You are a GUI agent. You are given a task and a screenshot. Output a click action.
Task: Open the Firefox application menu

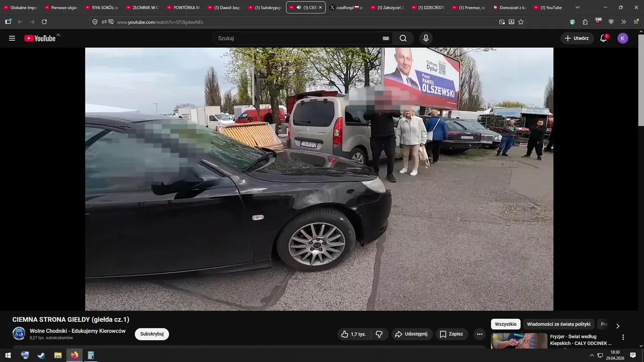[636, 22]
